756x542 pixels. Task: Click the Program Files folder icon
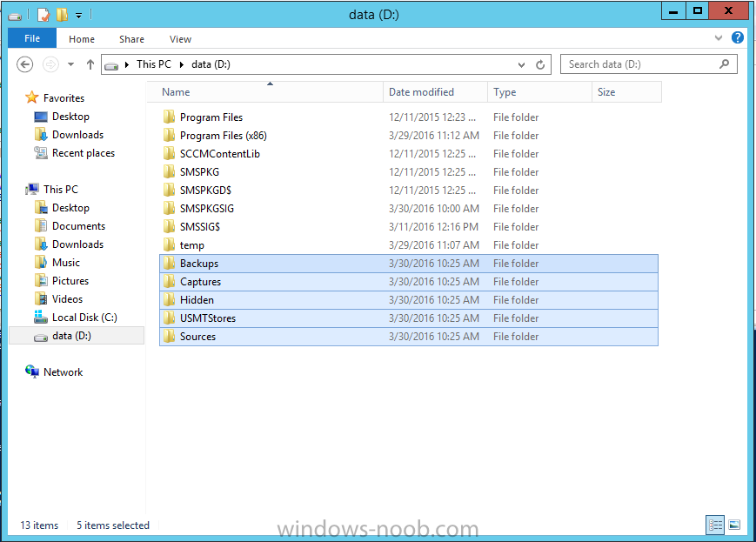point(169,117)
